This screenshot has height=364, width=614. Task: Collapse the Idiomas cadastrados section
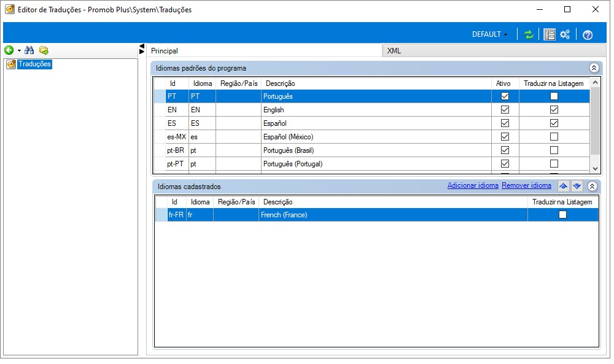coord(592,187)
